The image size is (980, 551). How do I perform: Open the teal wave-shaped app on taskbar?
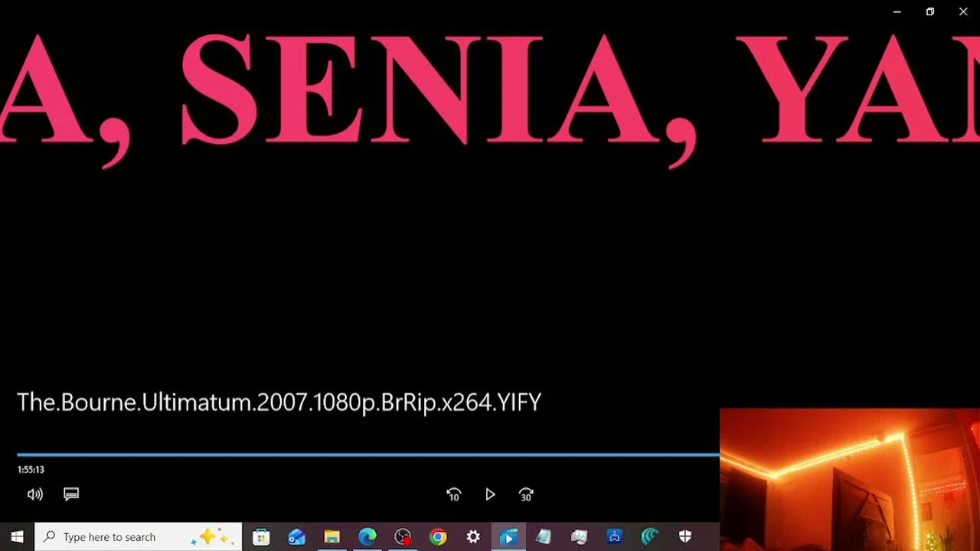(x=650, y=536)
